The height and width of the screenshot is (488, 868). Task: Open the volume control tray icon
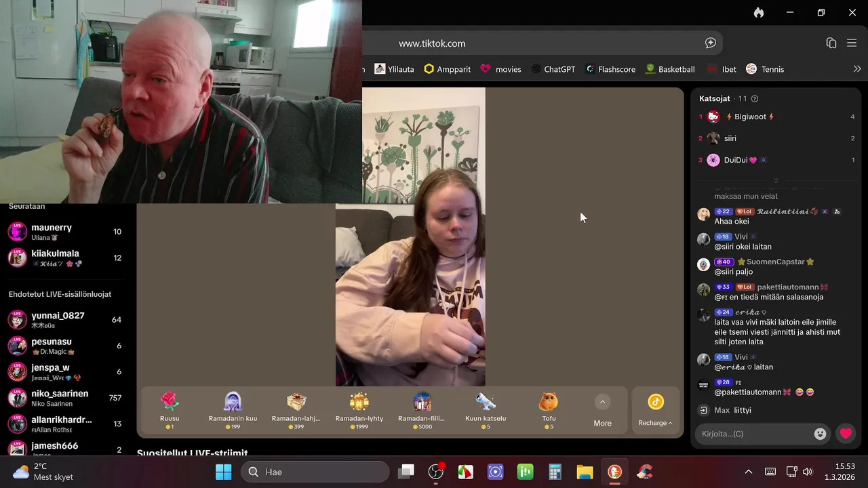(x=808, y=472)
